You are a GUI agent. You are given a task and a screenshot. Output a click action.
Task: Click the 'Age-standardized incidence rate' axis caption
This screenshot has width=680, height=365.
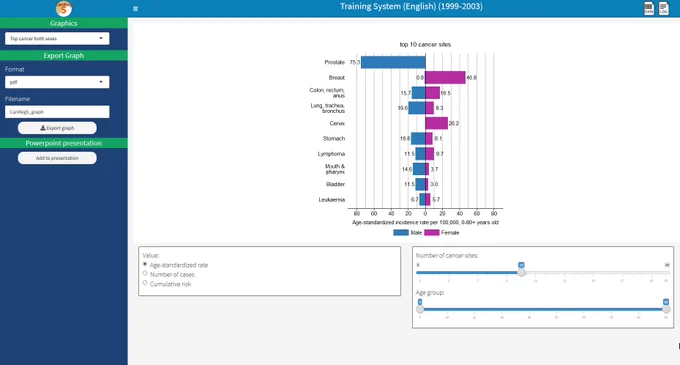coord(425,222)
